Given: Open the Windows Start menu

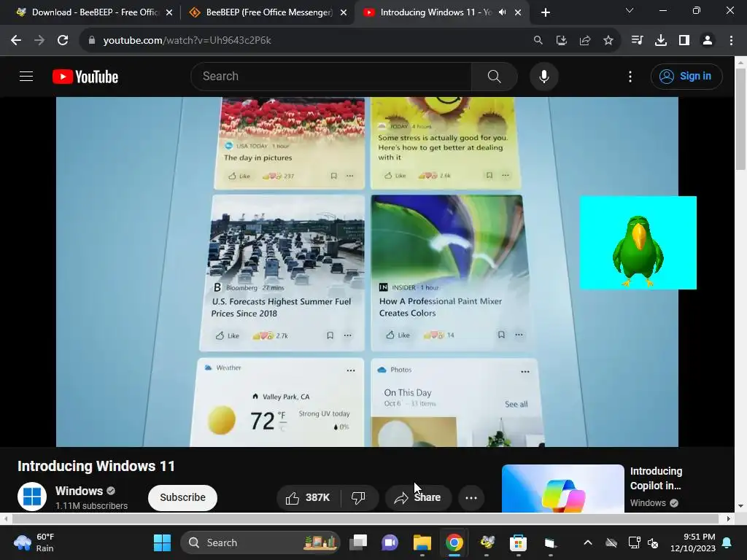Looking at the screenshot, I should click(162, 542).
